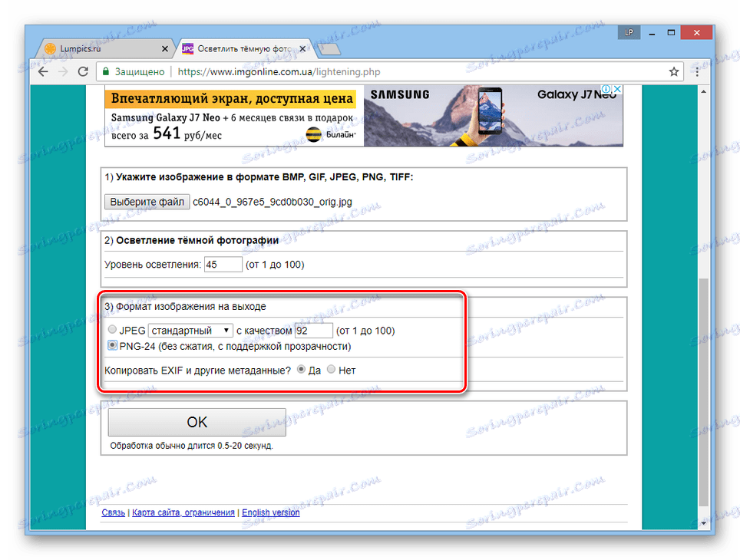Click the scrollbar down arrow
The image size is (740, 560).
click(703, 522)
